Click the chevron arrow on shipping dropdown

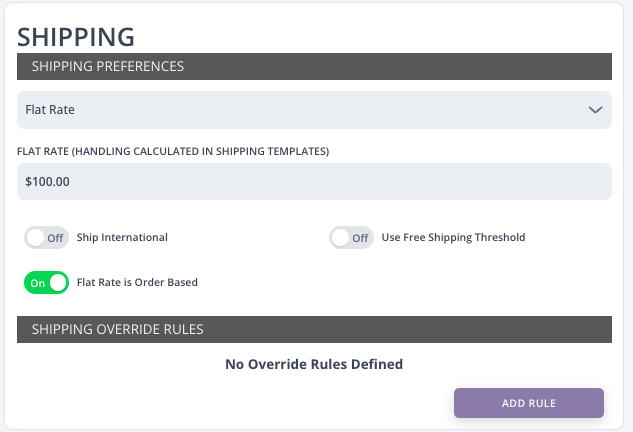point(595,110)
